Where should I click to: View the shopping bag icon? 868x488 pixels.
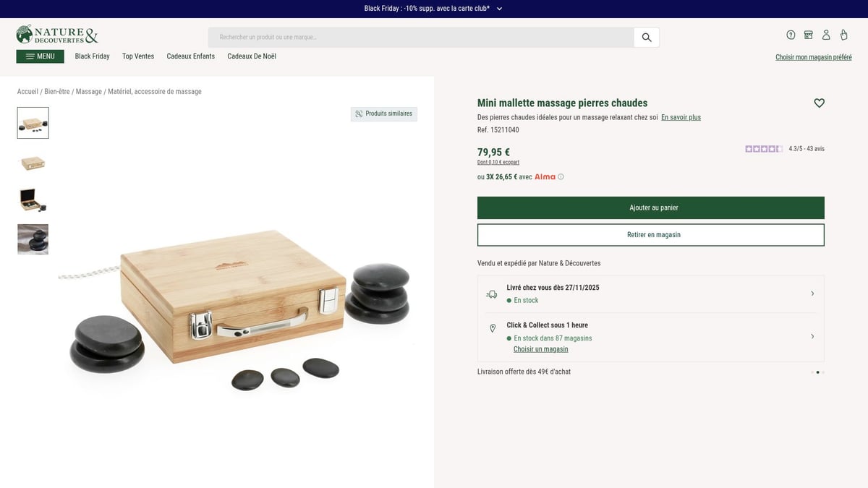click(x=843, y=35)
